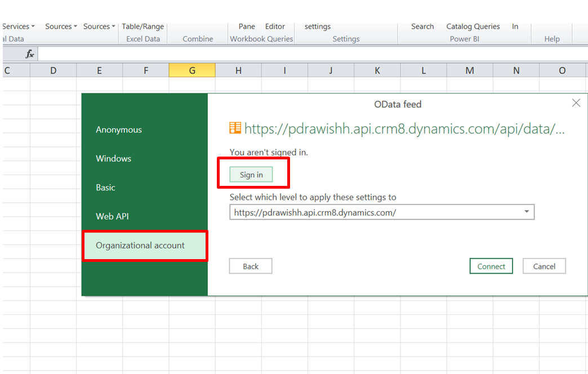588x374 pixels.
Task: Click the Table/Range ribbon button
Action: (143, 26)
